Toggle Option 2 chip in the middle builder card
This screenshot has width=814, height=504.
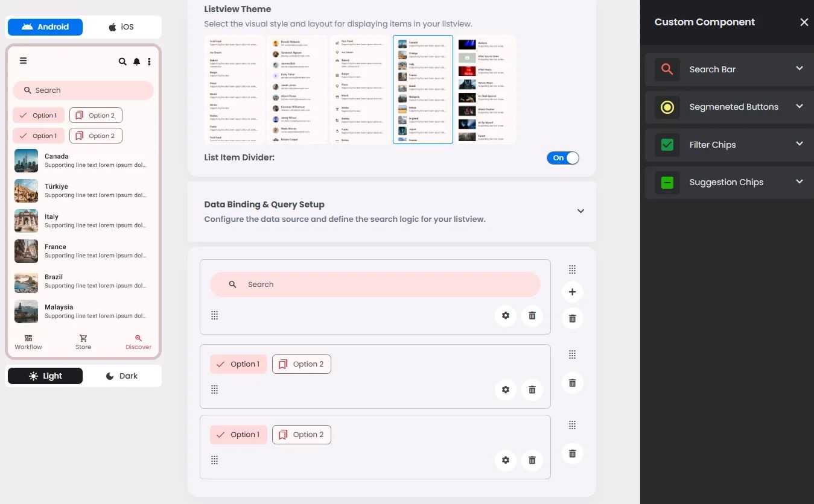(302, 364)
